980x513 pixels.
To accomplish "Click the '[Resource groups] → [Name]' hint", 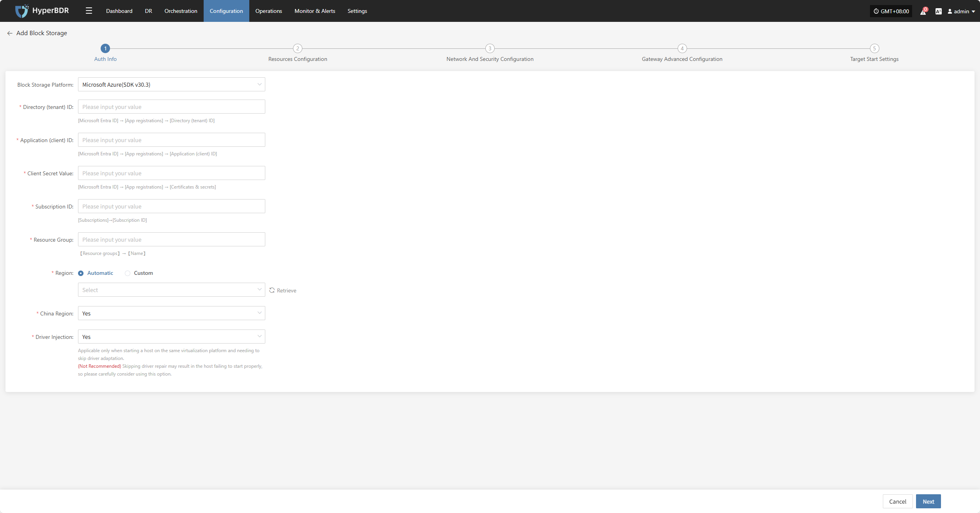I will coord(112,253).
